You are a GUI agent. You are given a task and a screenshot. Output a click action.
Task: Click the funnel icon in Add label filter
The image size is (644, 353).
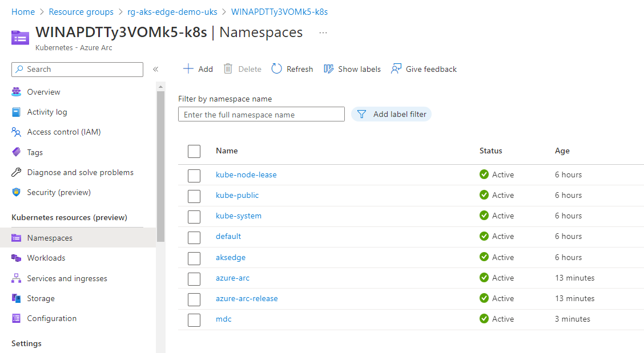(361, 114)
